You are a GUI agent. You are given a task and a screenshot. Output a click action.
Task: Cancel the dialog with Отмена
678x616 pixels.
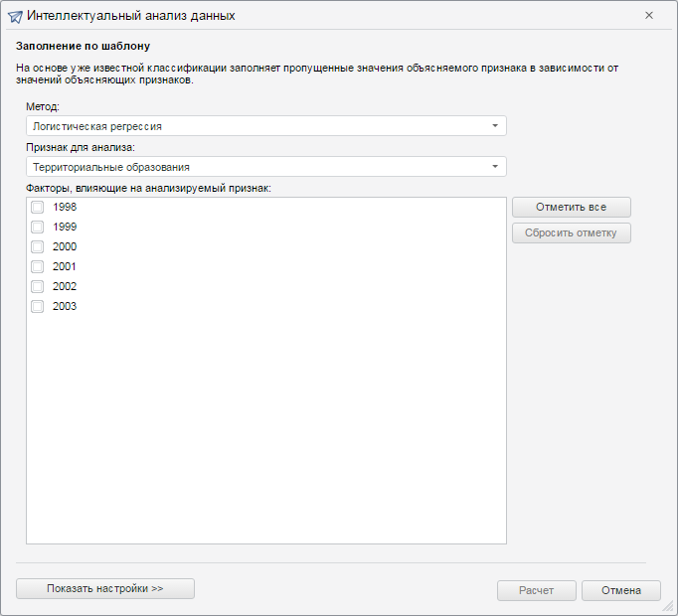click(620, 590)
